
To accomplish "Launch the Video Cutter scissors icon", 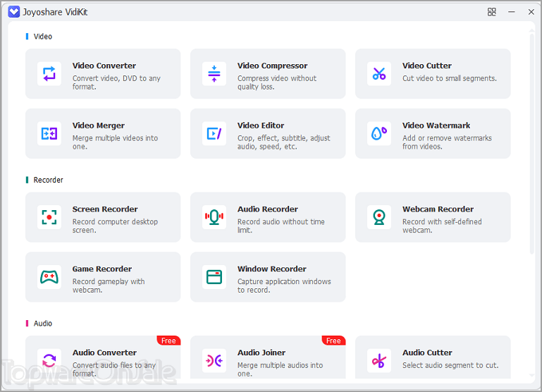I will [379, 73].
